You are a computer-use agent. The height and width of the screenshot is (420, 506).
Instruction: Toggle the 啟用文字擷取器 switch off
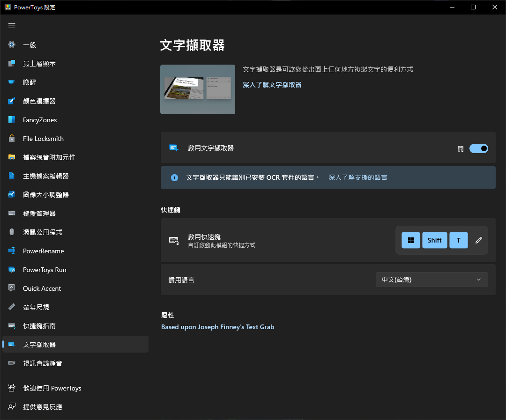point(478,148)
